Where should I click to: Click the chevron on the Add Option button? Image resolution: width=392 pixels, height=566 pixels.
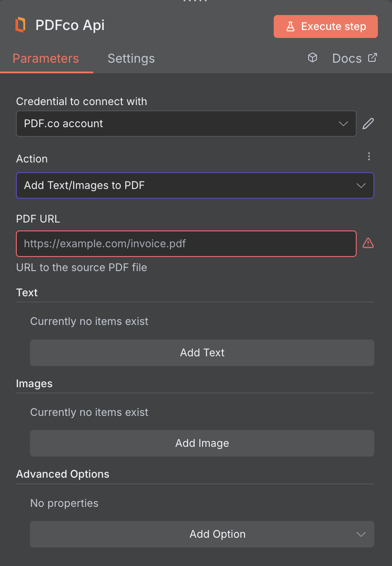[361, 534]
